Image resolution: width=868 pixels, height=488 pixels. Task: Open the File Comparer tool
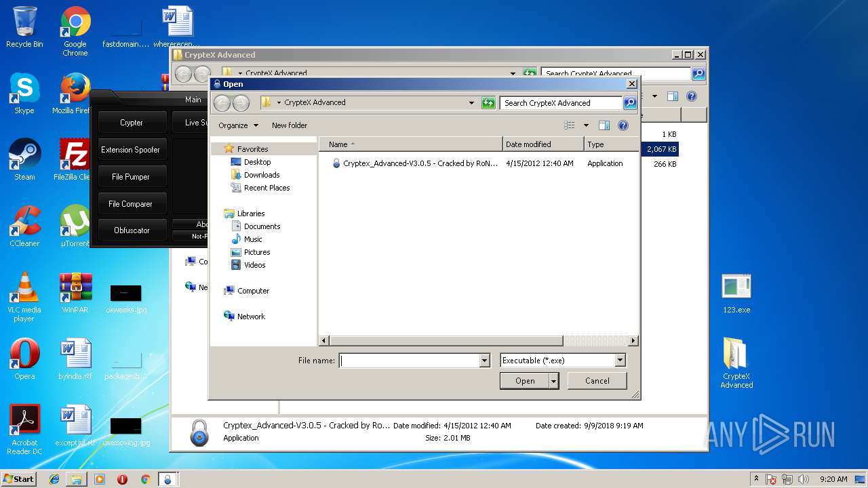point(131,204)
